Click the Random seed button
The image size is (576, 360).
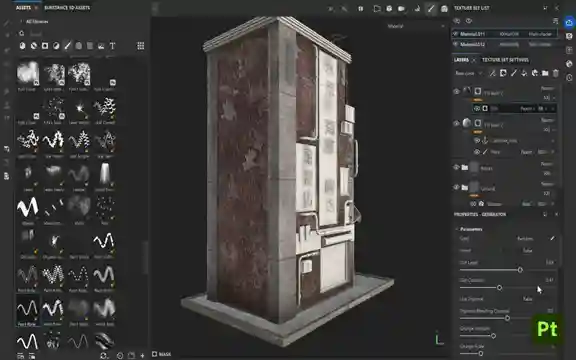pyautogui.click(x=525, y=238)
